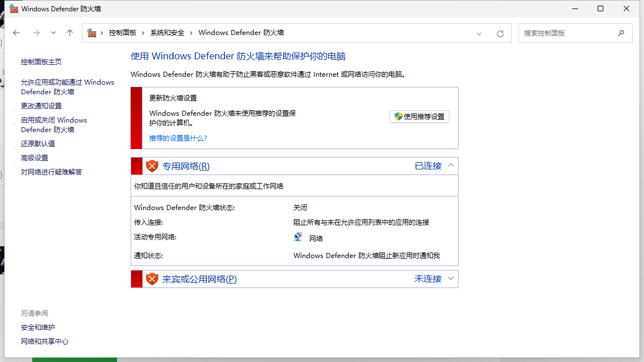The image size is (644, 362).
Task: Click Windows Defender 防火墙阻止新应用时通知我 text
Action: point(366,256)
